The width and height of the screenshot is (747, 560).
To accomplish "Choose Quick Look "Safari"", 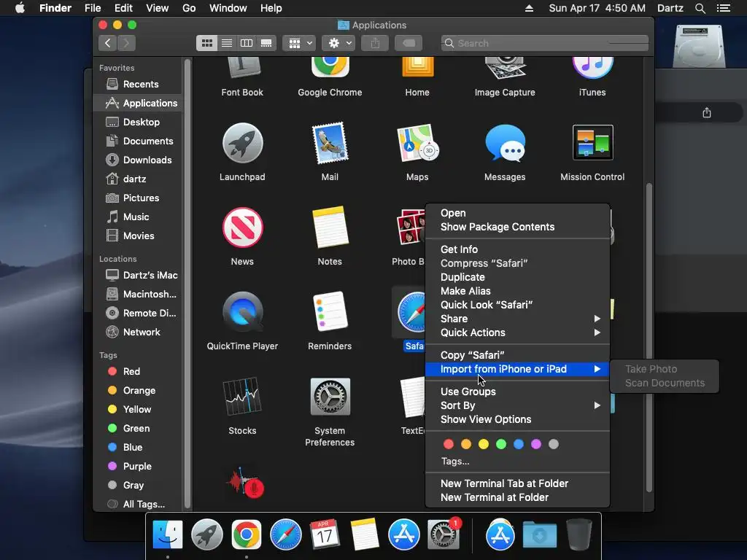I will [517, 305].
